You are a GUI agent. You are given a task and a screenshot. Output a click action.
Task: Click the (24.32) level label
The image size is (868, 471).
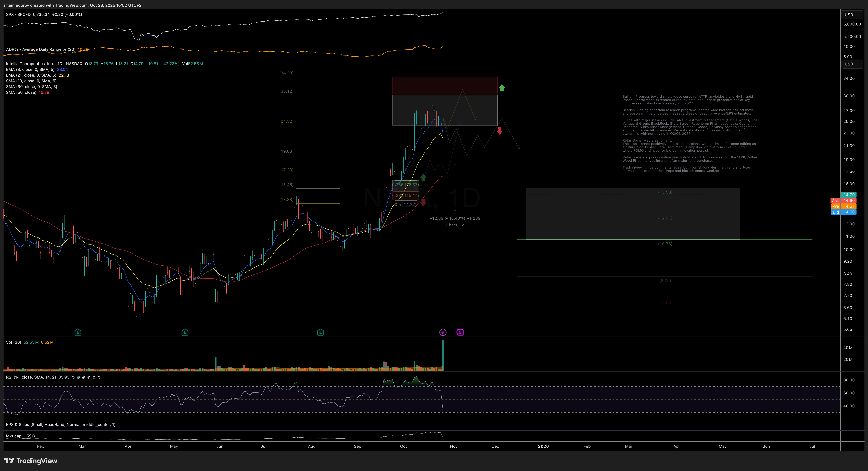point(286,121)
